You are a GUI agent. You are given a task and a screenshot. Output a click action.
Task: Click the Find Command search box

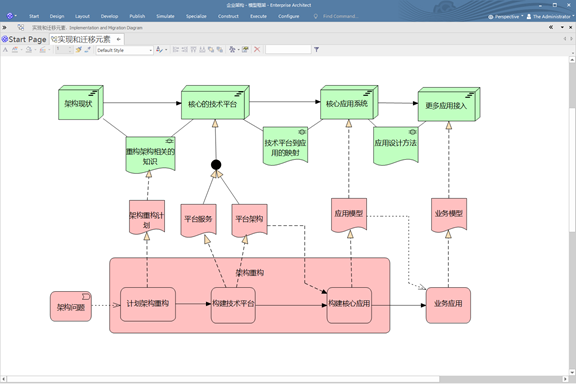click(341, 16)
